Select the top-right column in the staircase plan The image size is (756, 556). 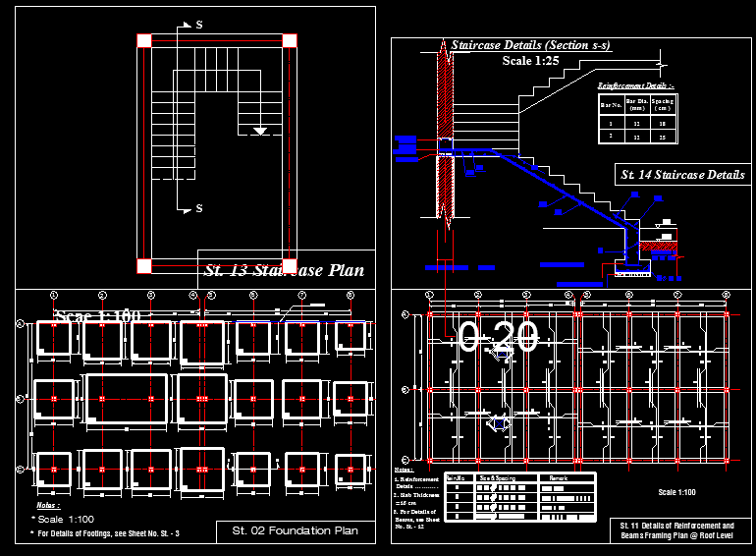click(290, 40)
